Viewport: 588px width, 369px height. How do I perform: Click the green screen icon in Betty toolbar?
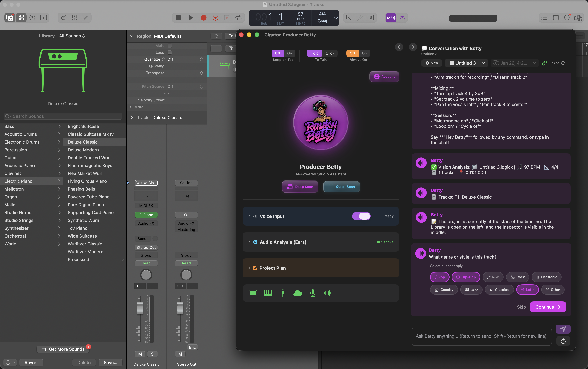click(253, 293)
